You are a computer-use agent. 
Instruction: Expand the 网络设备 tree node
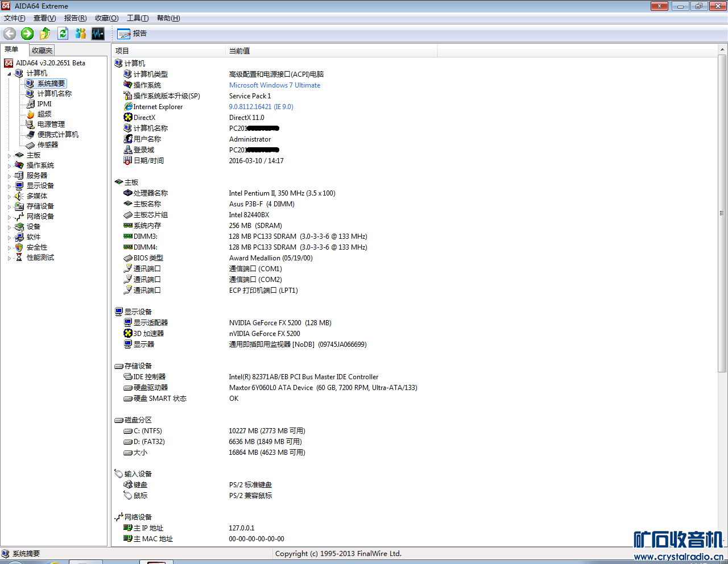pos(9,217)
